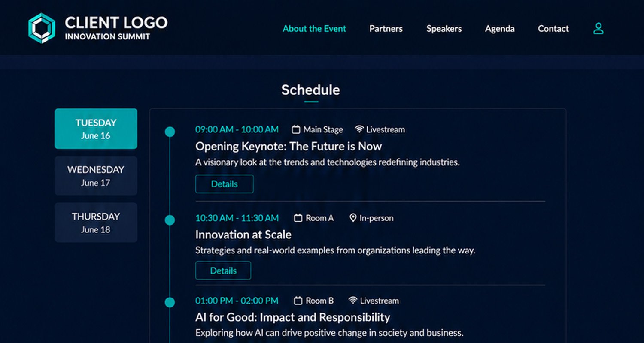Screen dimensions: 644x343
Task: Click title Opening Keynote: The Future is Now
Action: coord(289,147)
